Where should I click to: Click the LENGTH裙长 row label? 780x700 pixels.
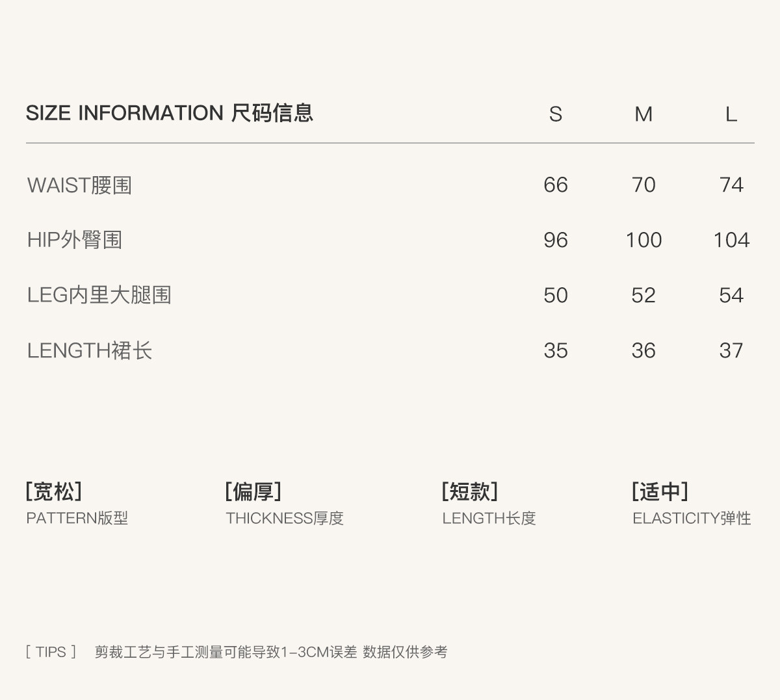[x=90, y=351]
